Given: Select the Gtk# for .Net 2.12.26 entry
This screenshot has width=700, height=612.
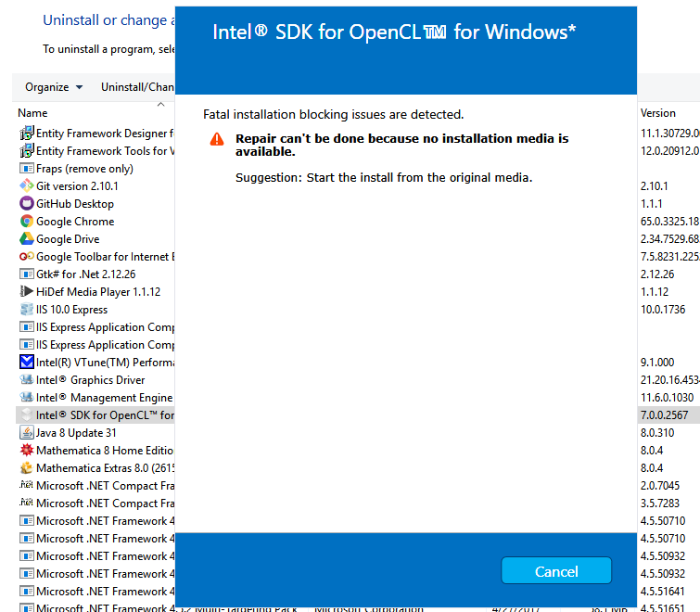Looking at the screenshot, I should click(85, 274).
